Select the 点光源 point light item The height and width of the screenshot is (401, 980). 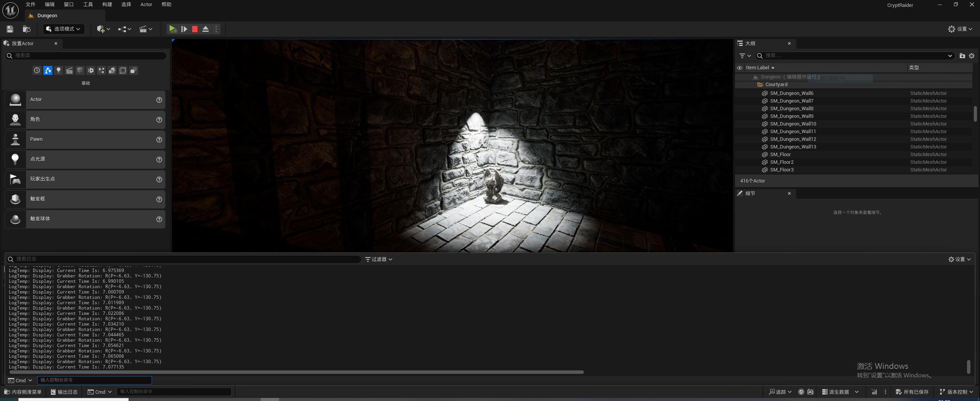click(85, 159)
